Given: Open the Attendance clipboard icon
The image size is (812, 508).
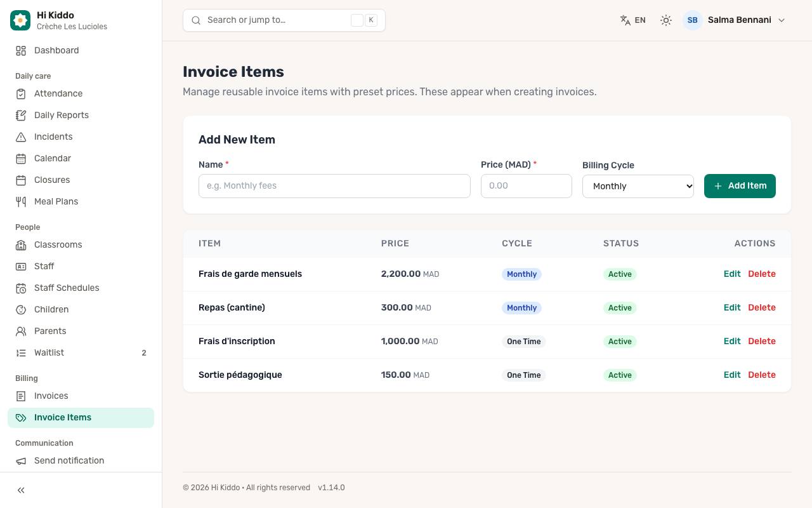Looking at the screenshot, I should 21,93.
